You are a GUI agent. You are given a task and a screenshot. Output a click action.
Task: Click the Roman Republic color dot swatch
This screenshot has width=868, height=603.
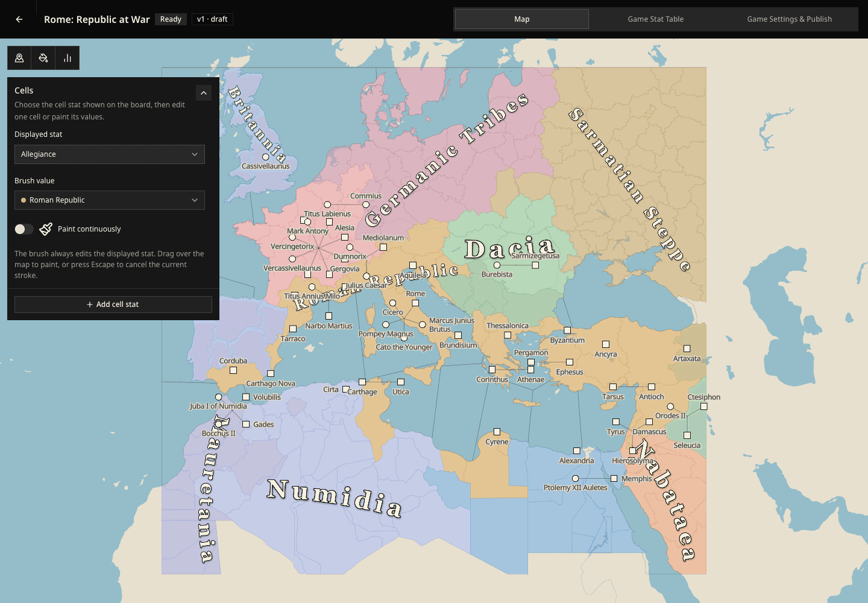coord(24,200)
